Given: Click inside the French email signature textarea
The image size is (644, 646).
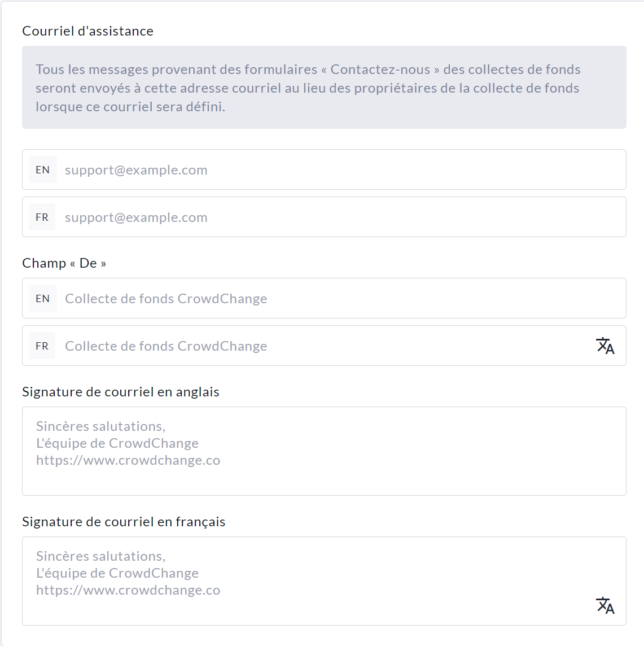Looking at the screenshot, I should pyautogui.click(x=395, y=581).
